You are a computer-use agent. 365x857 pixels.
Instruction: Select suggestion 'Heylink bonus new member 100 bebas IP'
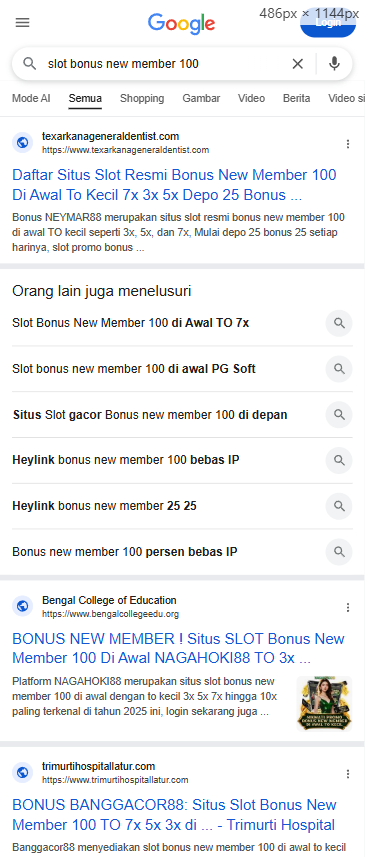pyautogui.click(x=126, y=460)
